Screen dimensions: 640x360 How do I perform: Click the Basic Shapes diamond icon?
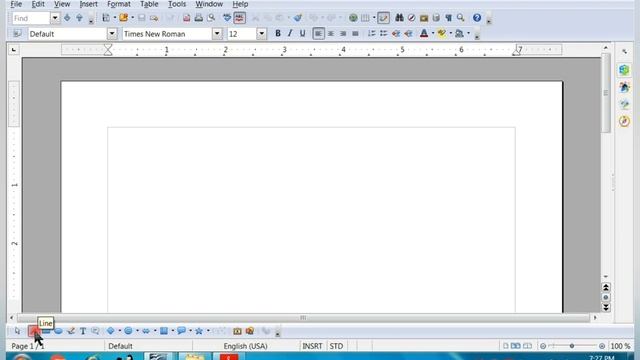[x=110, y=331]
